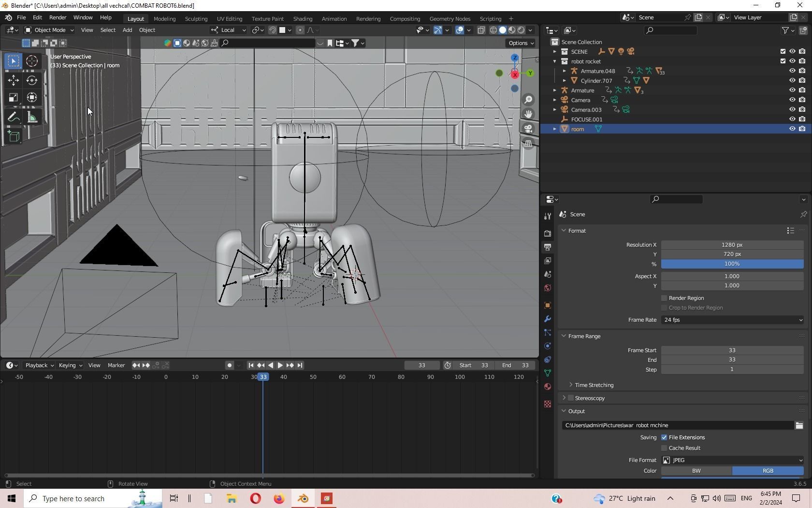
Task: Select the Scale tool
Action: pyautogui.click(x=14, y=98)
